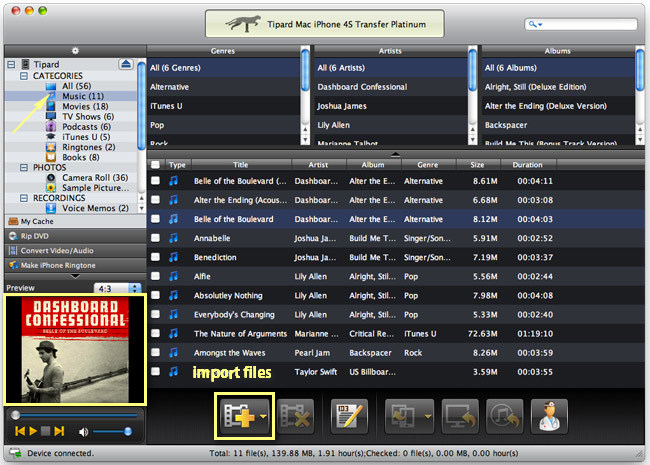Viewport: 650px width, 465px height.
Task: Open the ID3 edit info tool
Action: 349,416
